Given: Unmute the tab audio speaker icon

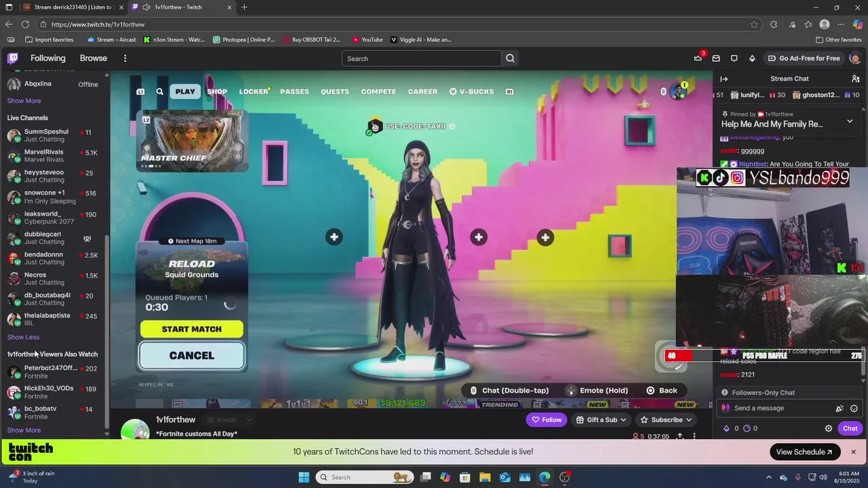Looking at the screenshot, I should (x=146, y=7).
